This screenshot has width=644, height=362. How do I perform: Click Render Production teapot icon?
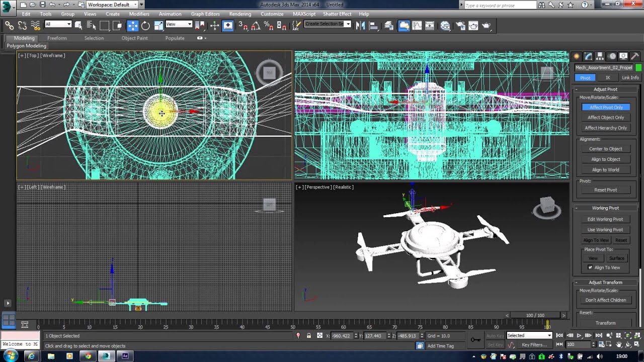coord(486,25)
